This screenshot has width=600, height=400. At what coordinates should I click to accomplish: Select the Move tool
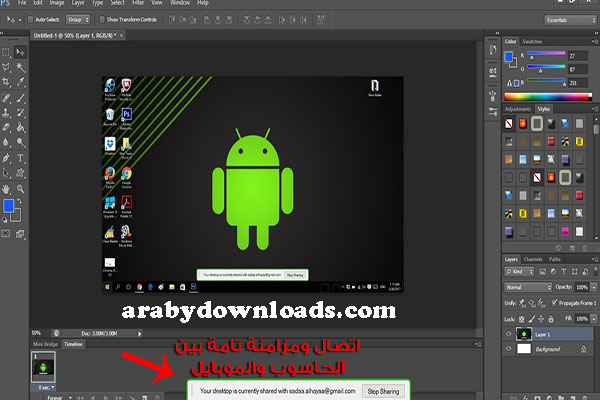21,52
